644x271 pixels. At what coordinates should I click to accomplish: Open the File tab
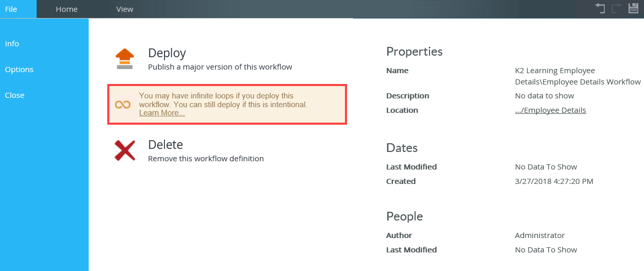pos(11,9)
